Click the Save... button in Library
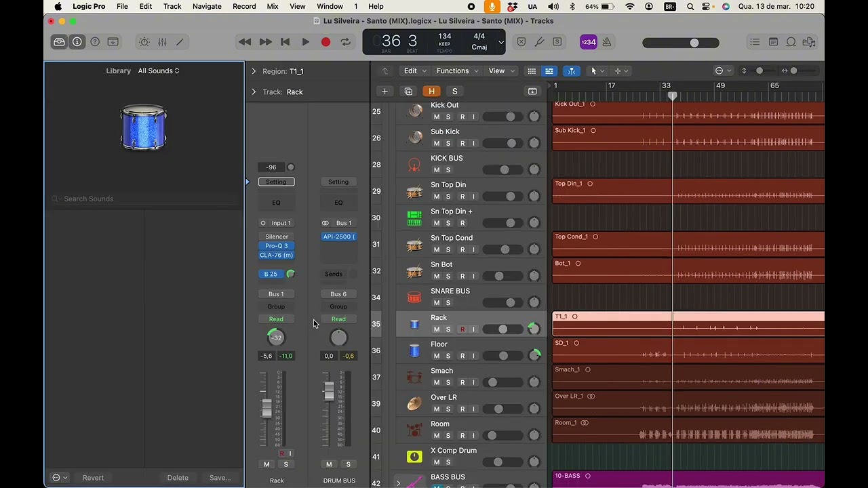The width and height of the screenshot is (868, 488). tap(220, 478)
